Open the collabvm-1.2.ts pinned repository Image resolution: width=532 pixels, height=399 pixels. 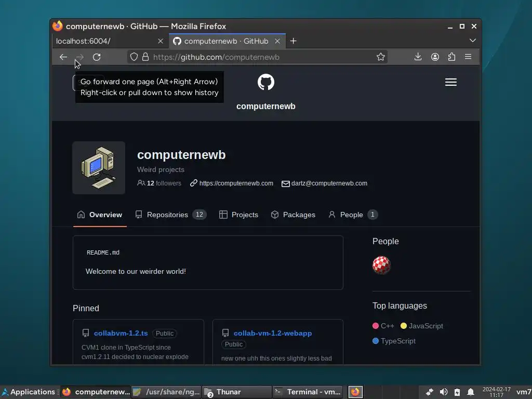pyautogui.click(x=121, y=333)
